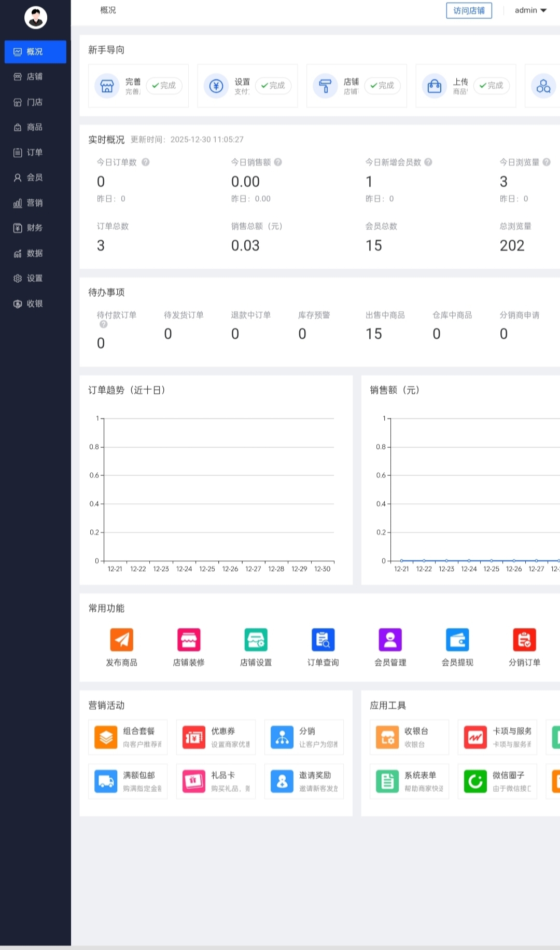Click the 库存预警 count
This screenshot has height=950, width=560.
pyautogui.click(x=302, y=334)
